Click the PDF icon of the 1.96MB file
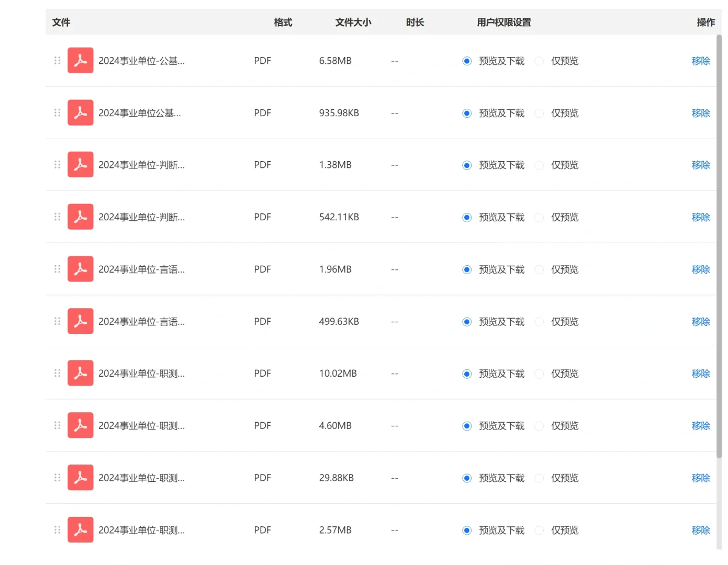Screen dimensions: 728x565 pos(81,269)
